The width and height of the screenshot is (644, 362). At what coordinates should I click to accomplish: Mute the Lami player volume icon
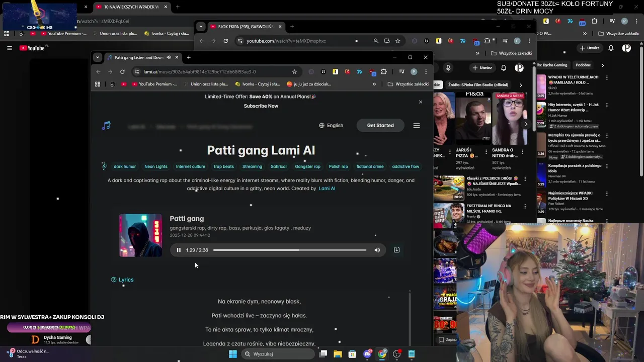377,250
